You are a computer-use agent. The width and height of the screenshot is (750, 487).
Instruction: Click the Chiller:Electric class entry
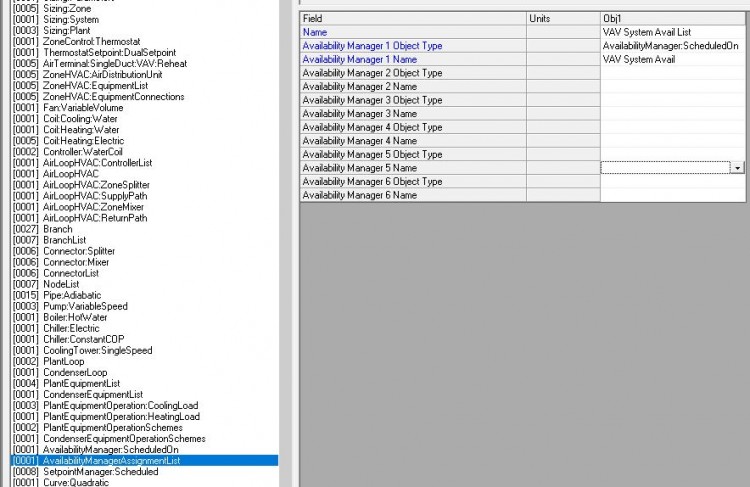[x=71, y=328]
